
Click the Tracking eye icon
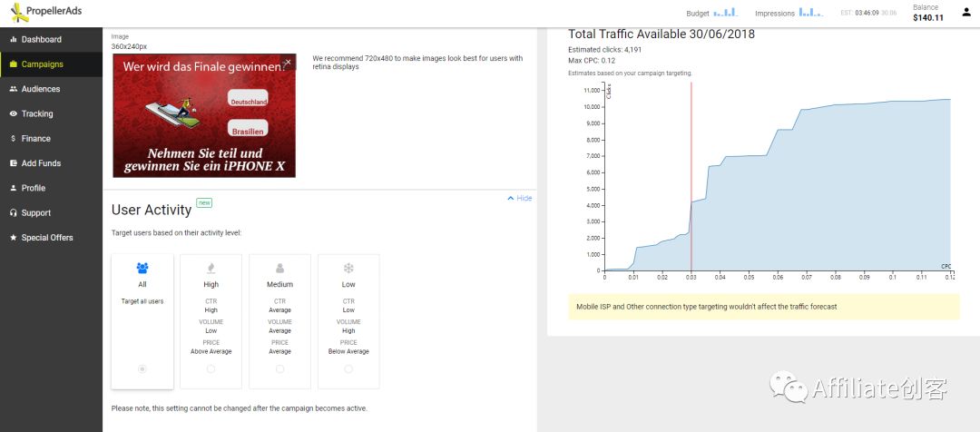click(x=13, y=113)
